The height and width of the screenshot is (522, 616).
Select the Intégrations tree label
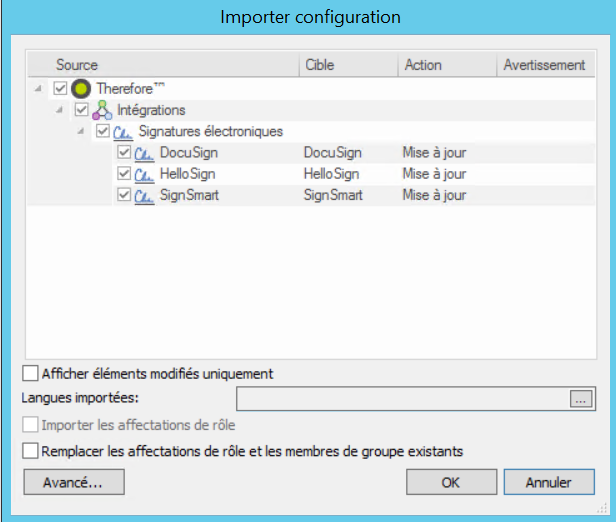pyautogui.click(x=151, y=110)
